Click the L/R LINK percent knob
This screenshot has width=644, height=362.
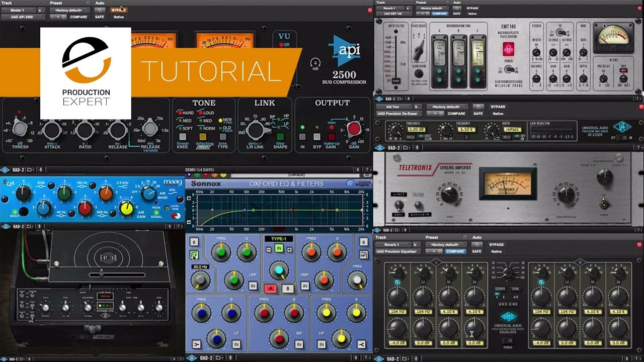click(258, 130)
